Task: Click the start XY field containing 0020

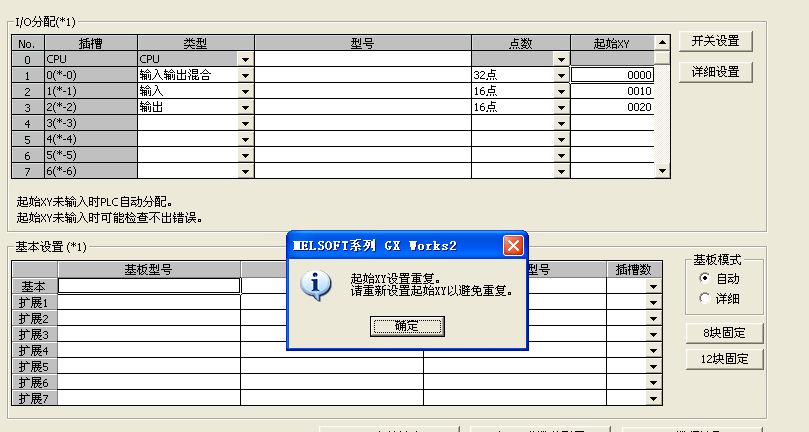Action: point(612,107)
